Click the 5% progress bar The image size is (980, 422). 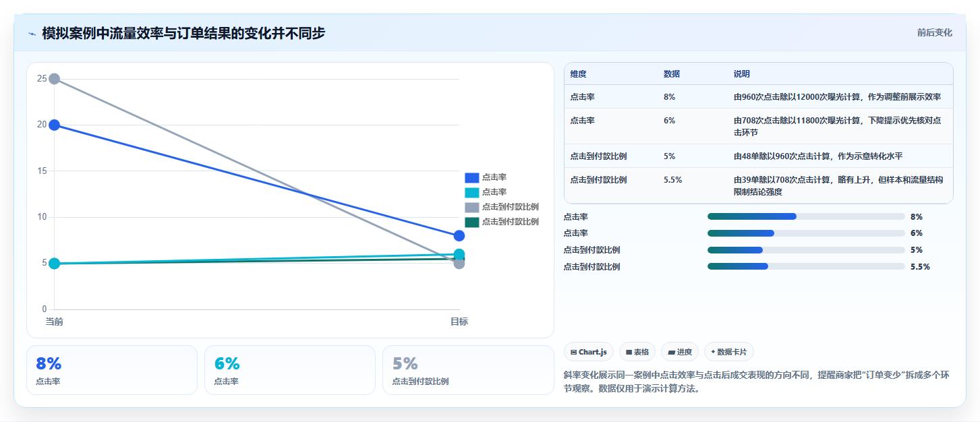point(806,250)
